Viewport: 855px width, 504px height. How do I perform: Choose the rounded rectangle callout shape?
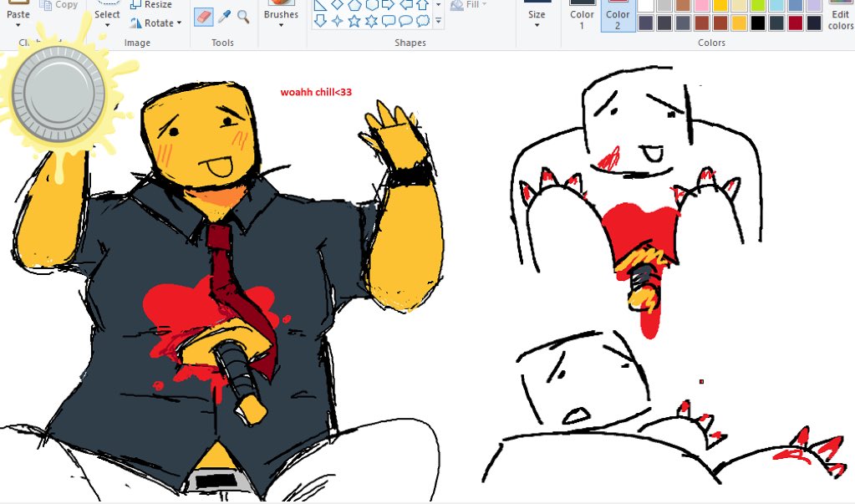click(x=389, y=21)
